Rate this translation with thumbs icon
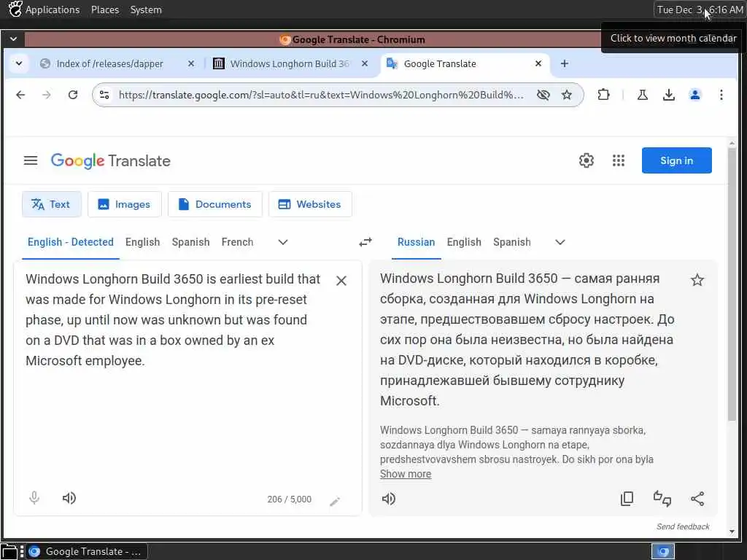 pos(662,499)
